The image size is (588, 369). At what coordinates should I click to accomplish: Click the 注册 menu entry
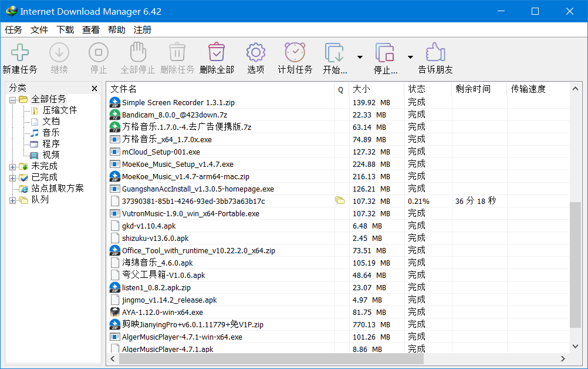click(x=143, y=29)
